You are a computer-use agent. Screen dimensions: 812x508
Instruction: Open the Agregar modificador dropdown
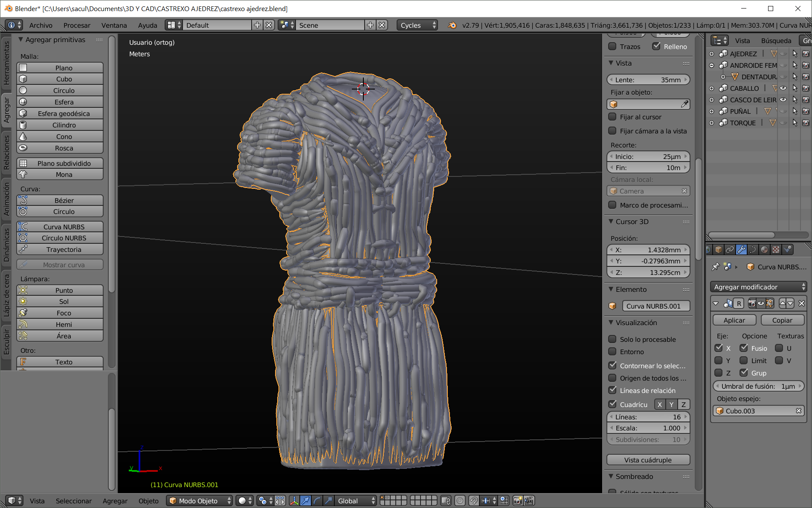tap(758, 287)
